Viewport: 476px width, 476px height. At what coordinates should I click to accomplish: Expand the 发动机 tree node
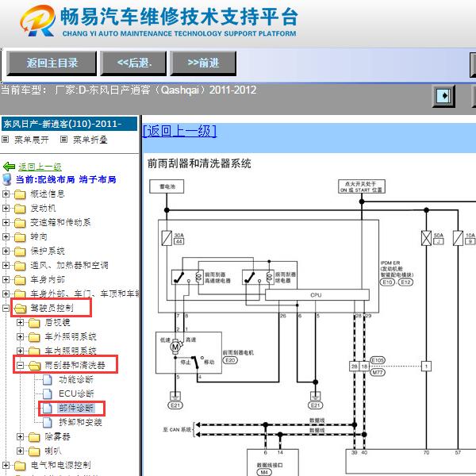coord(6,208)
